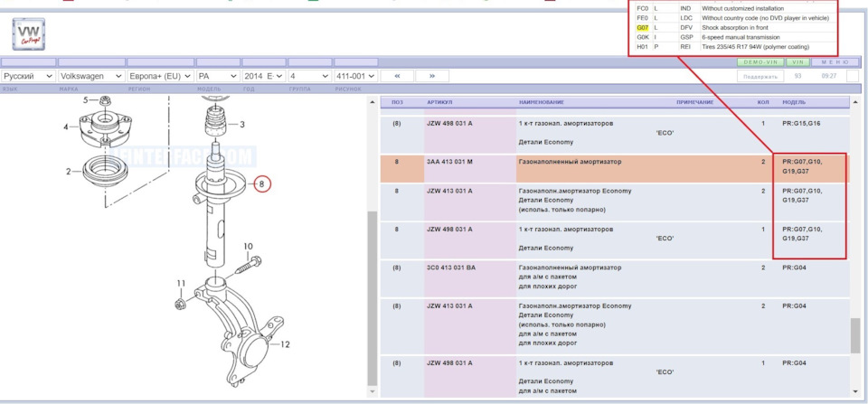
Task: Click 'для плохих дорог' under 3C0 413 031 BA
Action: coord(548,287)
